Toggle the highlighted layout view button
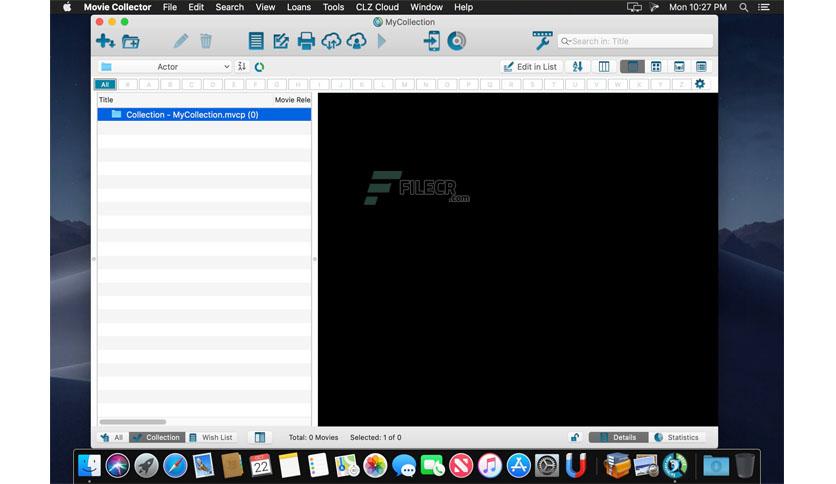Screen dimensions: 836x484 click(632, 67)
